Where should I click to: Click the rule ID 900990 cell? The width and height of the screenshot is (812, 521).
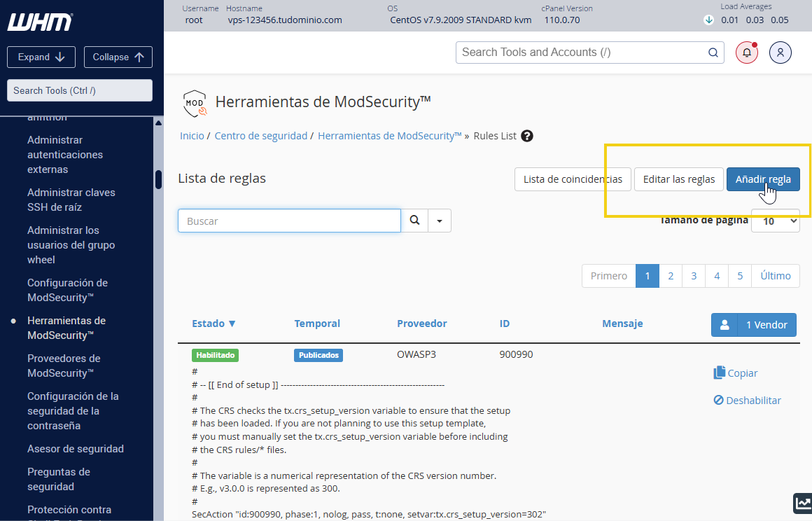pos(517,355)
